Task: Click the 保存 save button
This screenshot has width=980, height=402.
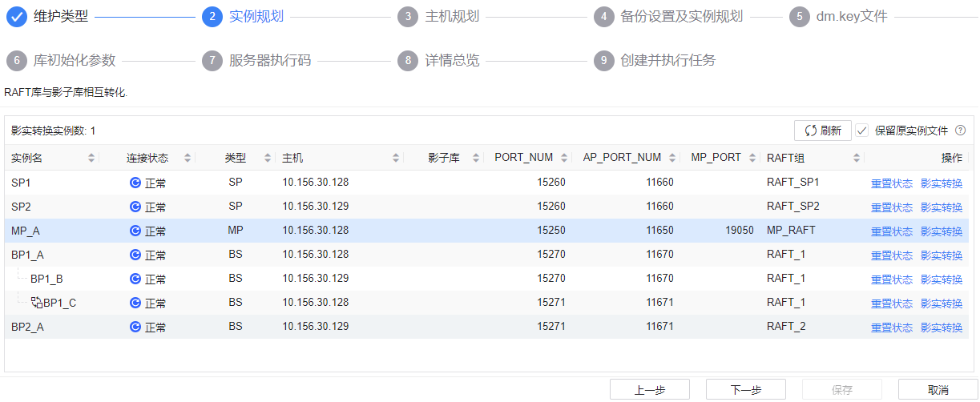Action: pos(842,390)
